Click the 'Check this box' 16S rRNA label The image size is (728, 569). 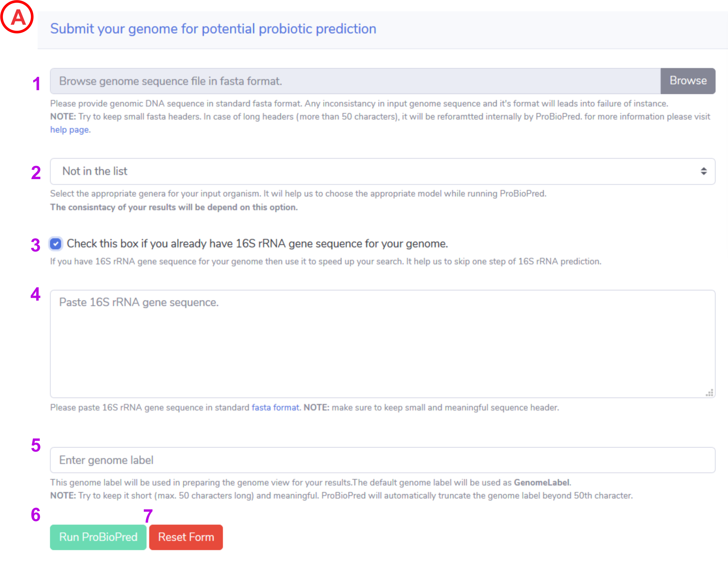257,244
